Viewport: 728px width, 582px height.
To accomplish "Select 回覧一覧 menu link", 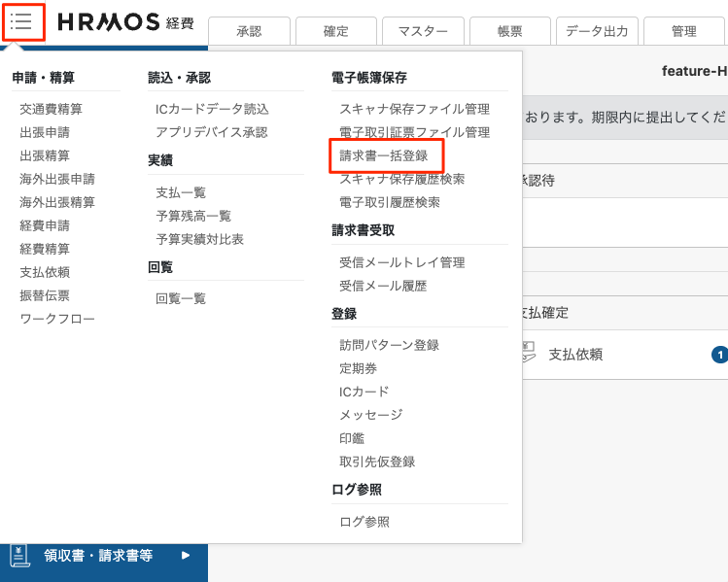I will (181, 298).
